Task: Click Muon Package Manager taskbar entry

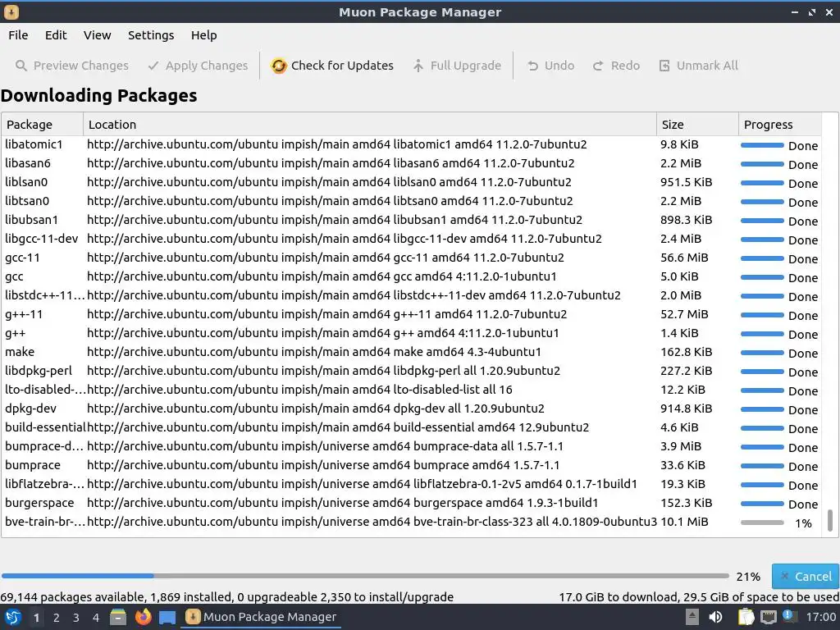Action: (x=262, y=617)
